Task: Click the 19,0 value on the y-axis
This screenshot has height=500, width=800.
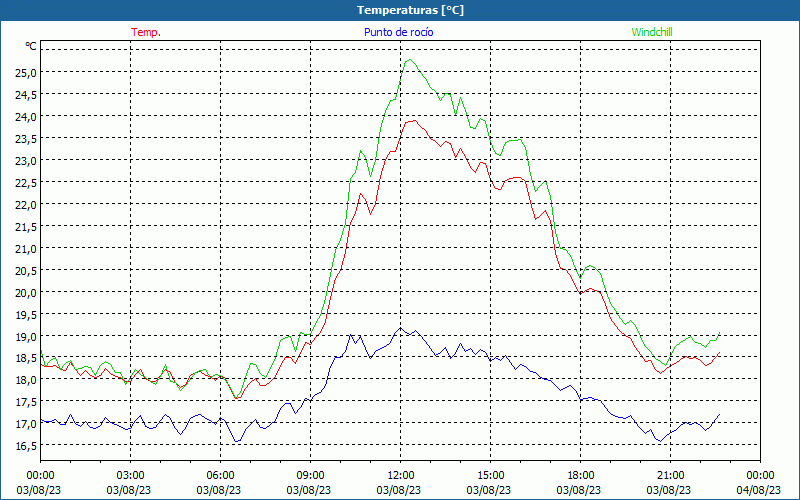Action: point(26,337)
